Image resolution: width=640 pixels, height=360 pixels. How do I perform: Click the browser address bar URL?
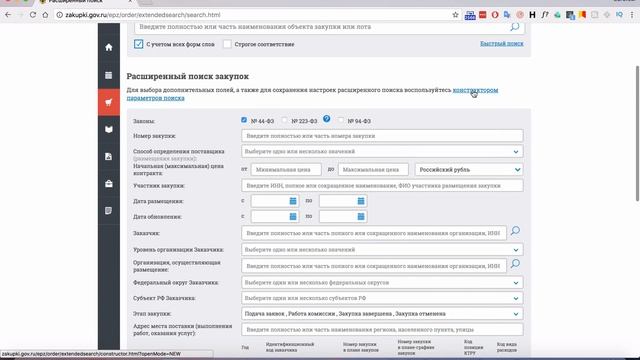(x=143, y=15)
